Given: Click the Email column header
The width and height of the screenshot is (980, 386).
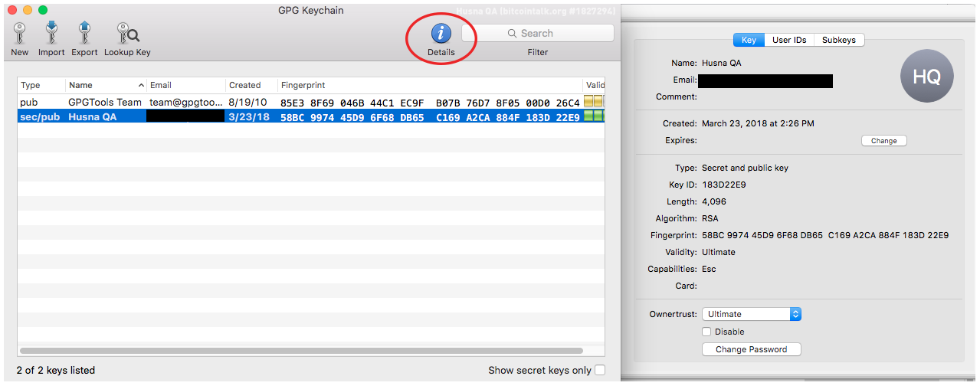Looking at the screenshot, I should [186, 85].
